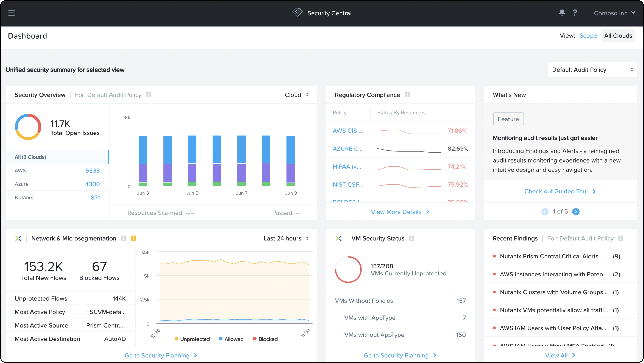Viewport: 644px width, 363px height.
Task: Click the Recent Findings info icon
Action: point(621,238)
